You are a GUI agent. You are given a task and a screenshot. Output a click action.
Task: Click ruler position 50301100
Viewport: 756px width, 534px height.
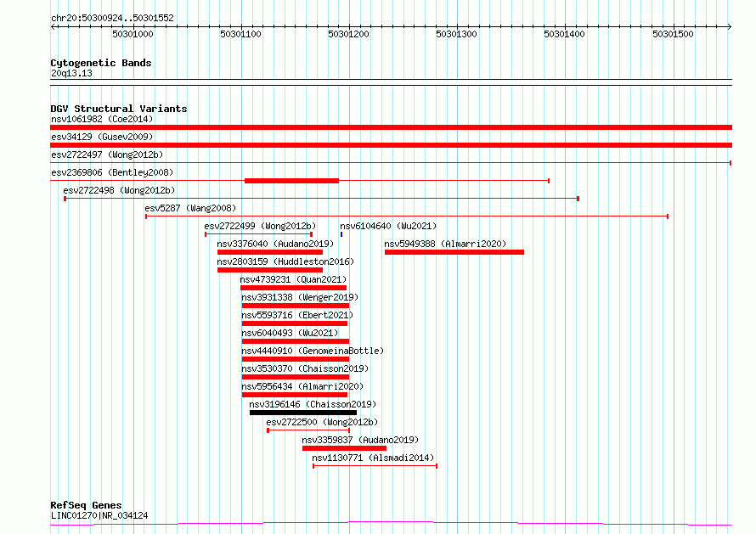point(240,34)
